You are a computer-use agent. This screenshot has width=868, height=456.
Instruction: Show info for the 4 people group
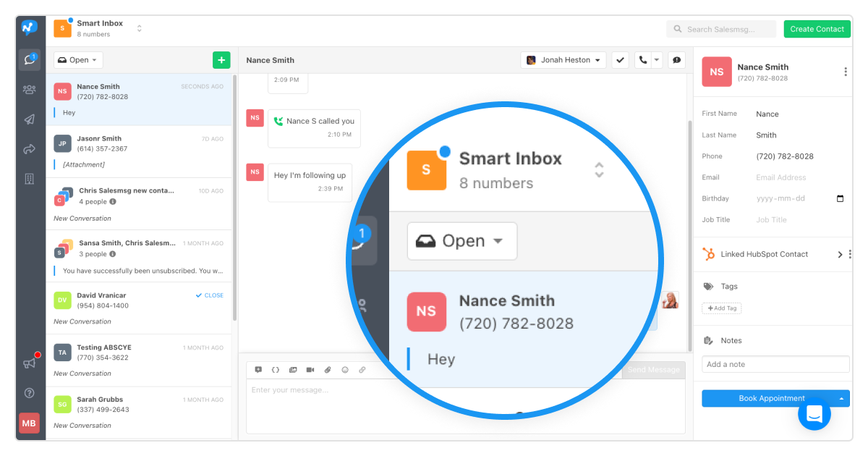coord(113,202)
